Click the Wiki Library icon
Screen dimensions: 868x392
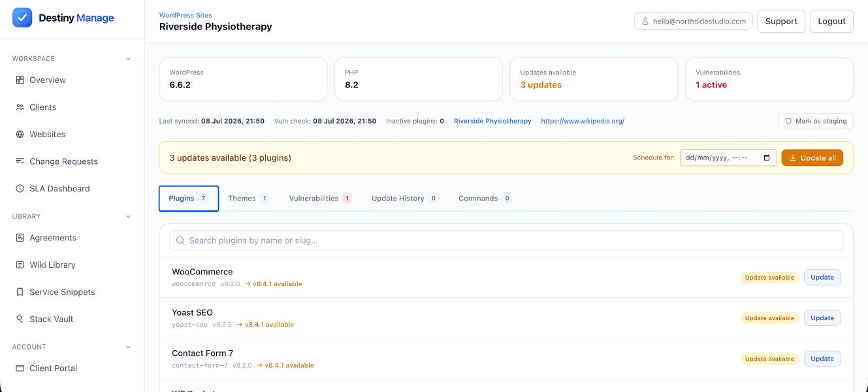pos(20,265)
